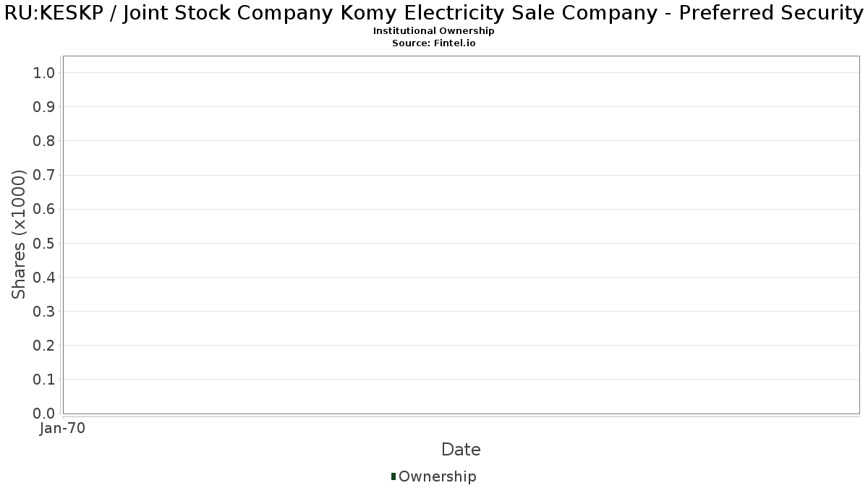The width and height of the screenshot is (868, 488).
Task: Select the 0.9 y-axis tick label
Action: (x=44, y=106)
